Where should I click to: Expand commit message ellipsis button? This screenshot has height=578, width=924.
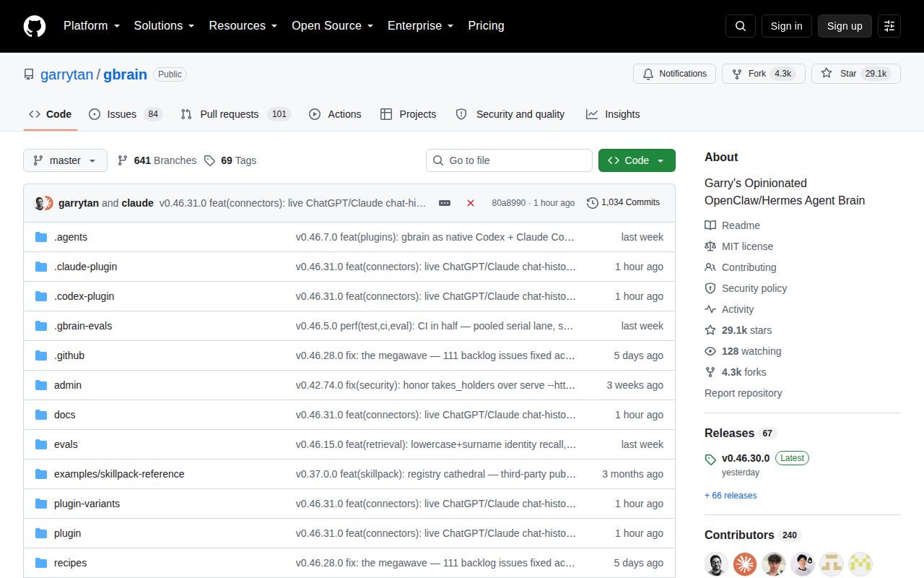445,203
